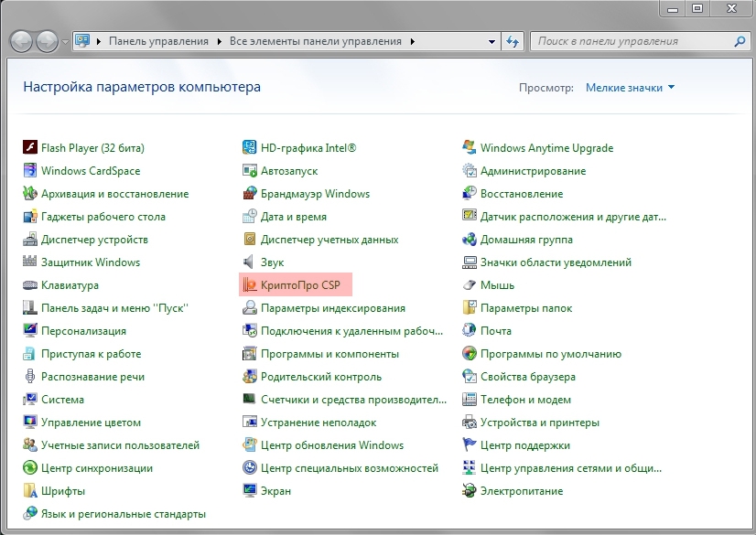Viewport: 756px width, 535px height.
Task: Open Панель задач и меню "Пуск" link
Action: 114,307
